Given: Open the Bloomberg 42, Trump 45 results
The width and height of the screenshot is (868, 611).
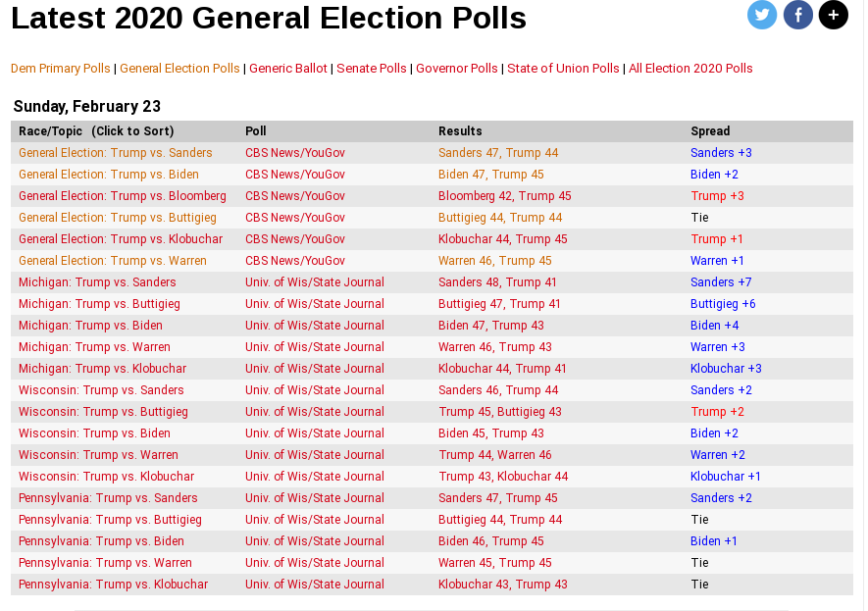Looking at the screenshot, I should [504, 196].
